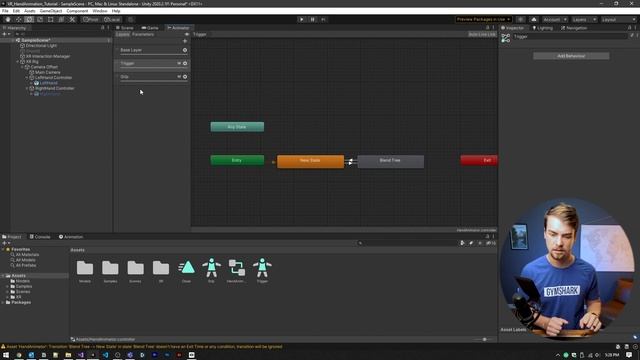
Task: Open the Models folder thumbnail
Action: [x=85, y=268]
